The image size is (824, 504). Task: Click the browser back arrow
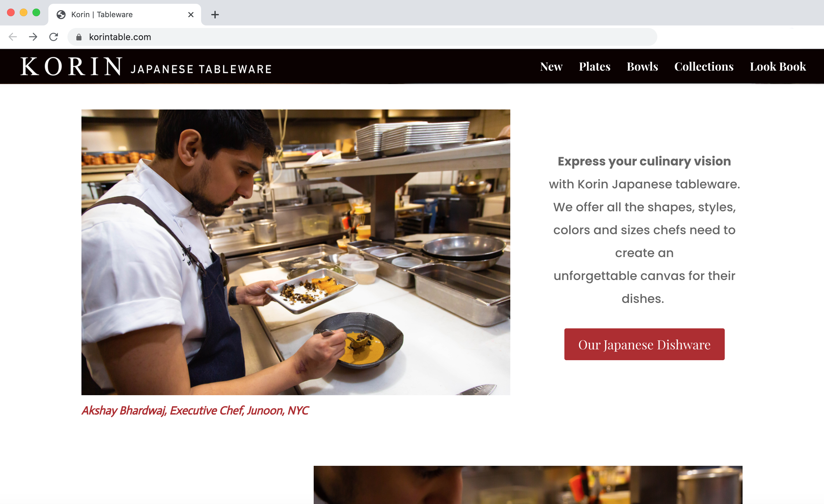13,37
